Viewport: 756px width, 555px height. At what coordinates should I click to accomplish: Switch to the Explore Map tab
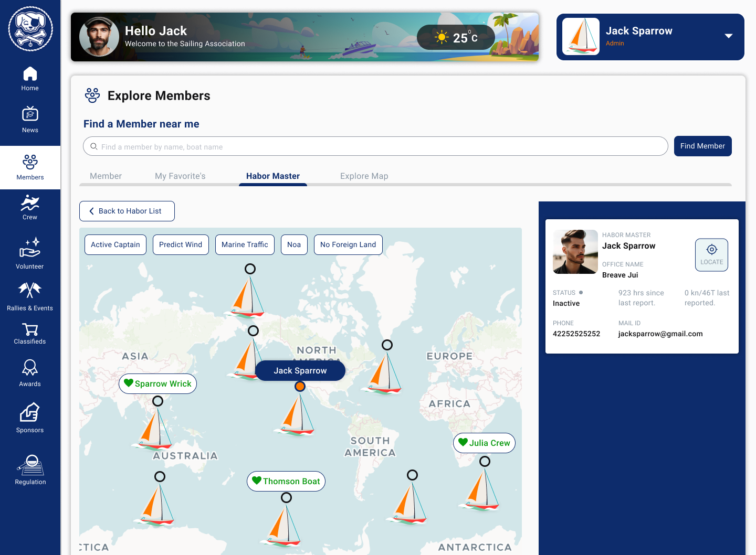click(x=364, y=176)
